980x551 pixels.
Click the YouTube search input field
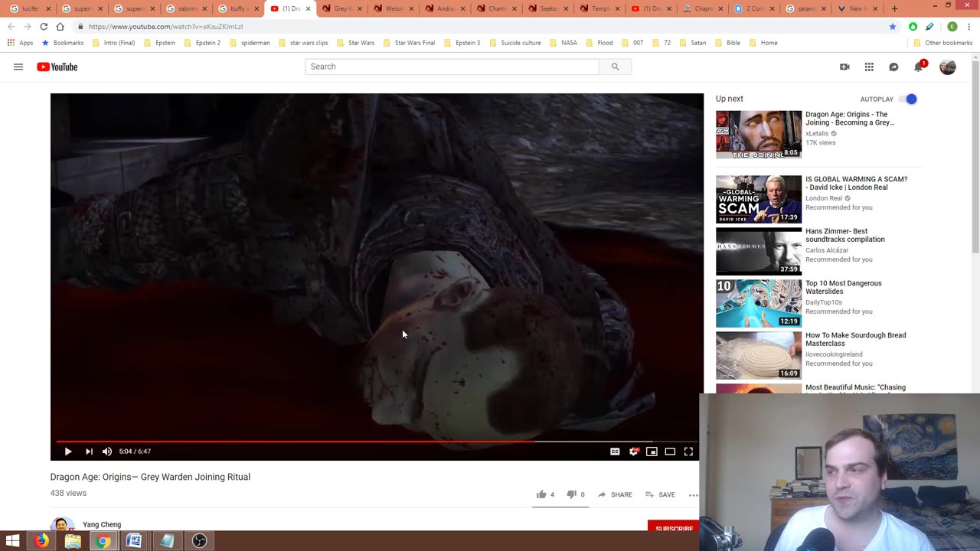[x=452, y=67]
